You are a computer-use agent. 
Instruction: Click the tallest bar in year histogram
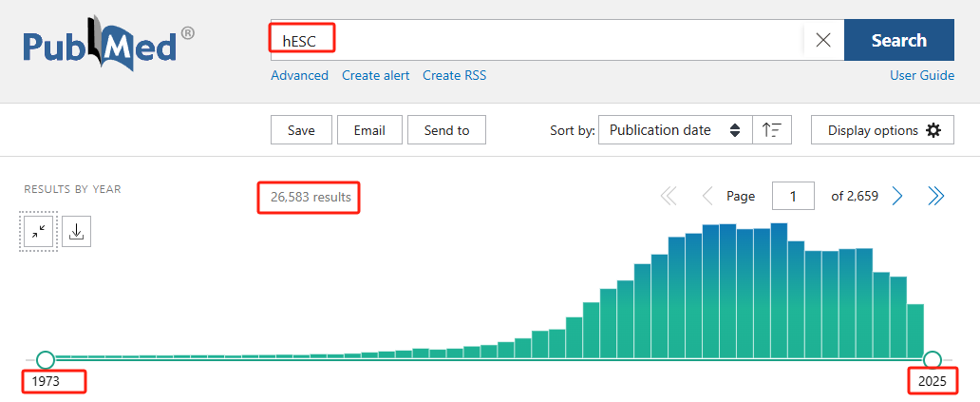click(x=779, y=291)
